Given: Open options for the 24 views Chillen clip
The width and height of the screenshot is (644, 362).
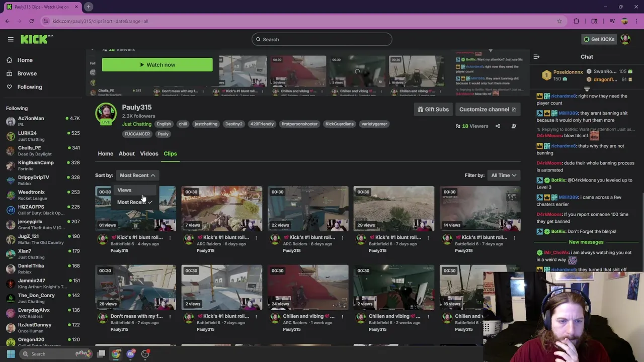Looking at the screenshot, I should pos(342,317).
